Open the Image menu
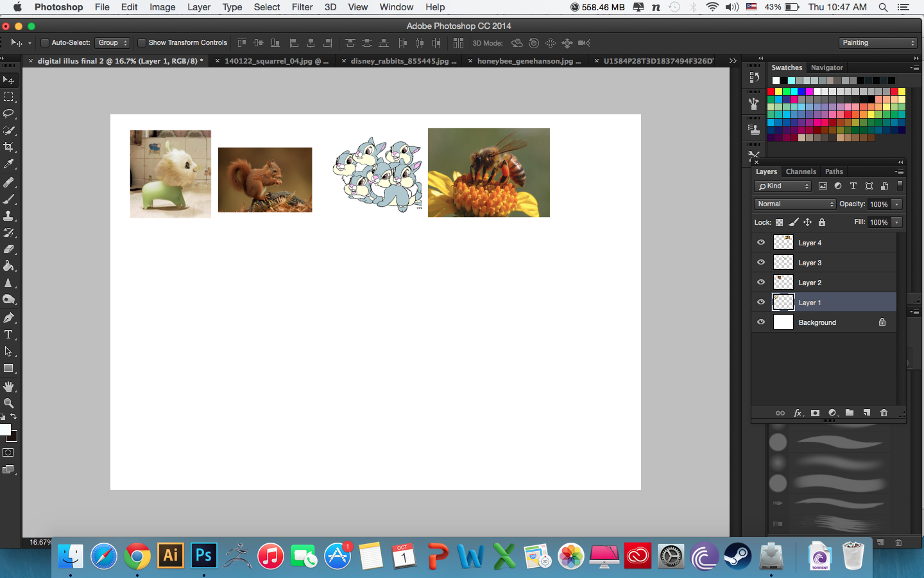 [x=162, y=7]
